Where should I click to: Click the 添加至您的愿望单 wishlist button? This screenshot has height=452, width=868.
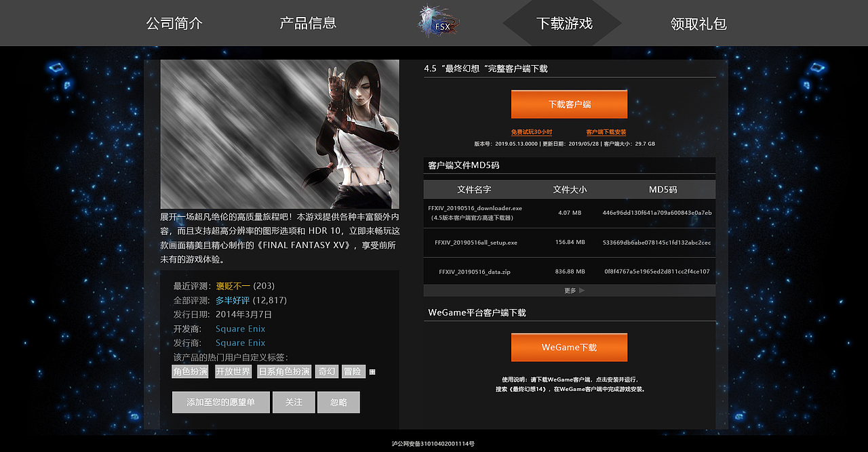pyautogui.click(x=220, y=401)
